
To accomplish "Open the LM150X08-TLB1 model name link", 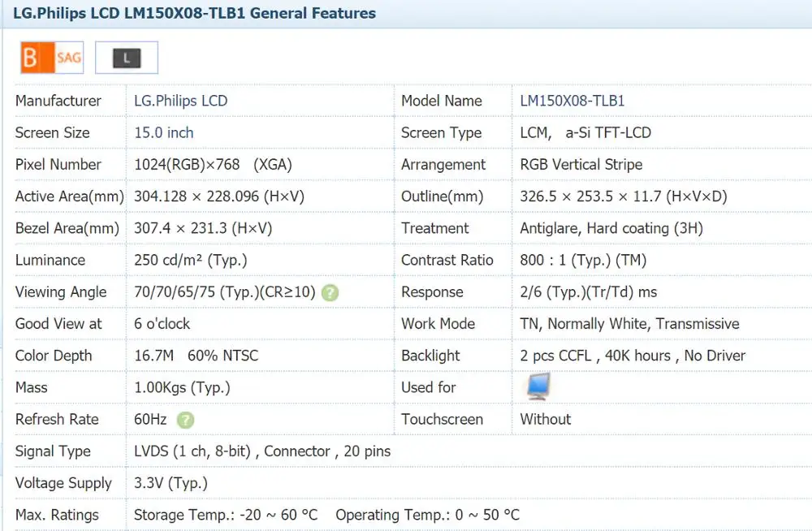I will coord(572,101).
